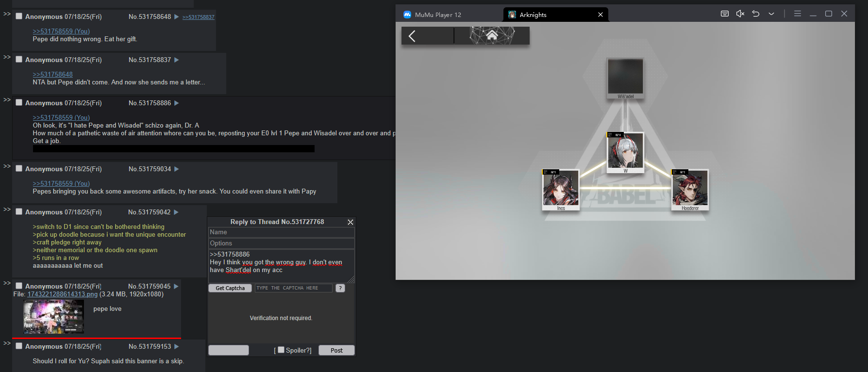
Task: Hide post No.531759034 via its >> marker
Action: [7, 166]
